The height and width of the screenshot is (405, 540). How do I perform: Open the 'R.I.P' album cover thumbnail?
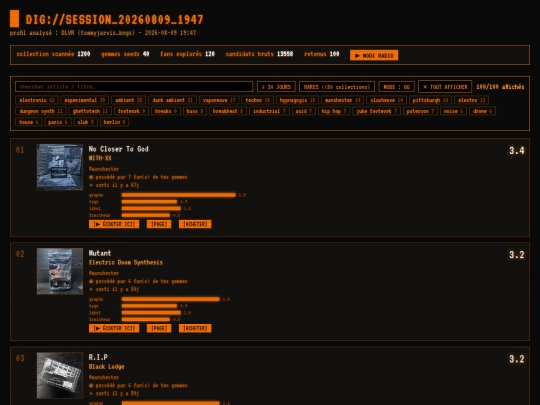tap(60, 375)
